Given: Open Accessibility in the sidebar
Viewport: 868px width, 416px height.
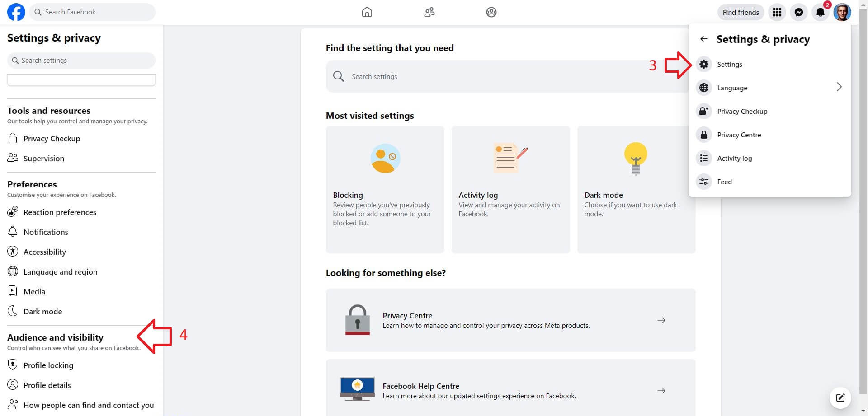Looking at the screenshot, I should point(45,252).
